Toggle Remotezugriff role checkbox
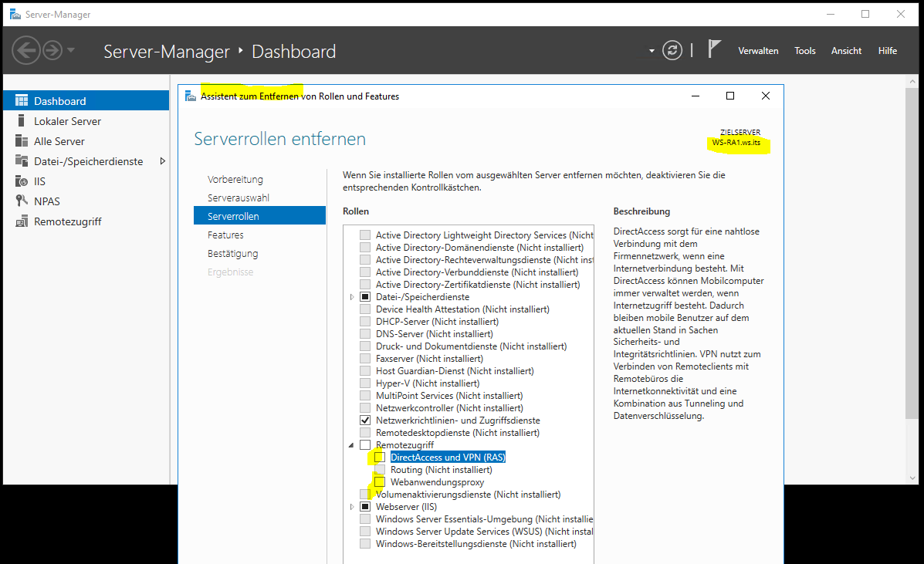The height and width of the screenshot is (564, 924). pos(365,445)
